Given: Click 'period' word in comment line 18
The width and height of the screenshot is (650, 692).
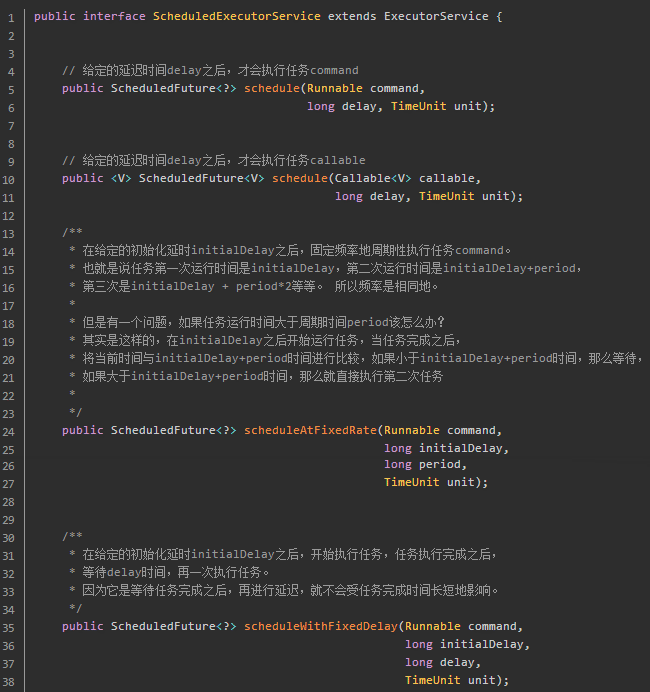Looking at the screenshot, I should 368,322.
